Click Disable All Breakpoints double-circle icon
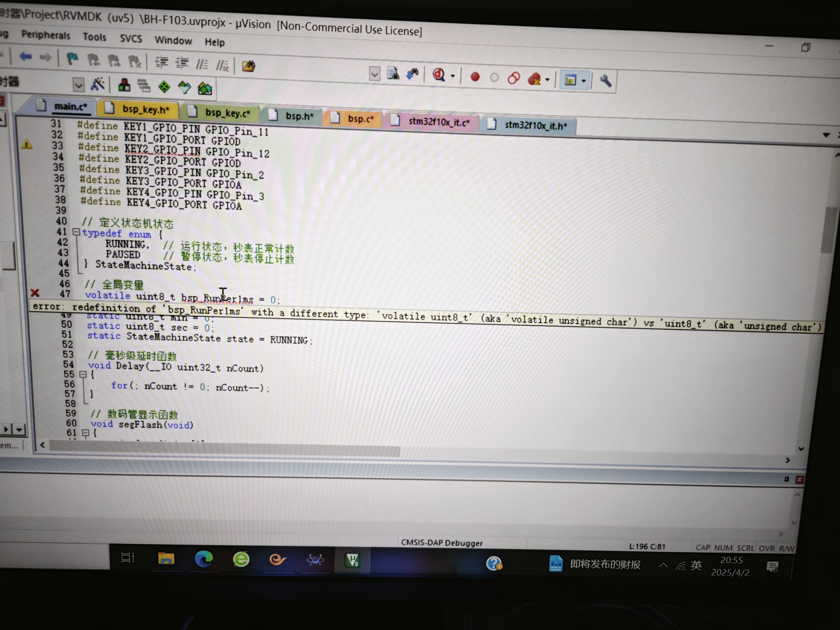Viewport: 840px width, 630px height. 514,78
